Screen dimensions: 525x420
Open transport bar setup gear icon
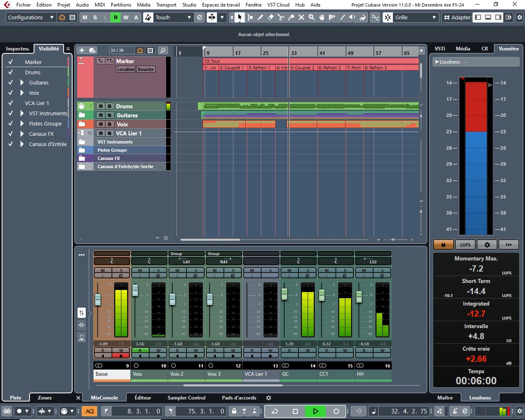pyautogui.click(x=520, y=411)
